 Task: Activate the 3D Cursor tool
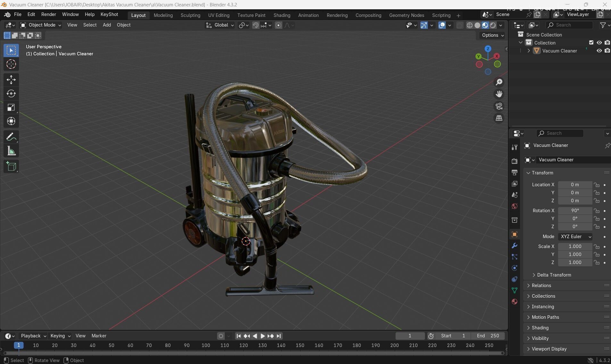pos(11,64)
